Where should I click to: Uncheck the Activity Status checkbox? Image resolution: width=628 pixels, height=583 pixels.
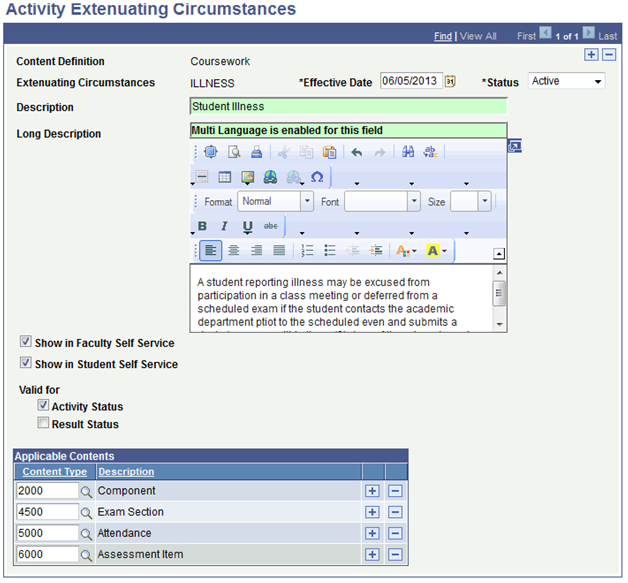pyautogui.click(x=43, y=405)
